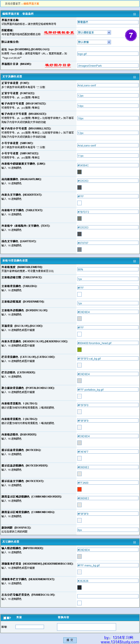Click the 界面方案名称 input field
The height and width of the screenshot is (644, 140).
tap(108, 22)
